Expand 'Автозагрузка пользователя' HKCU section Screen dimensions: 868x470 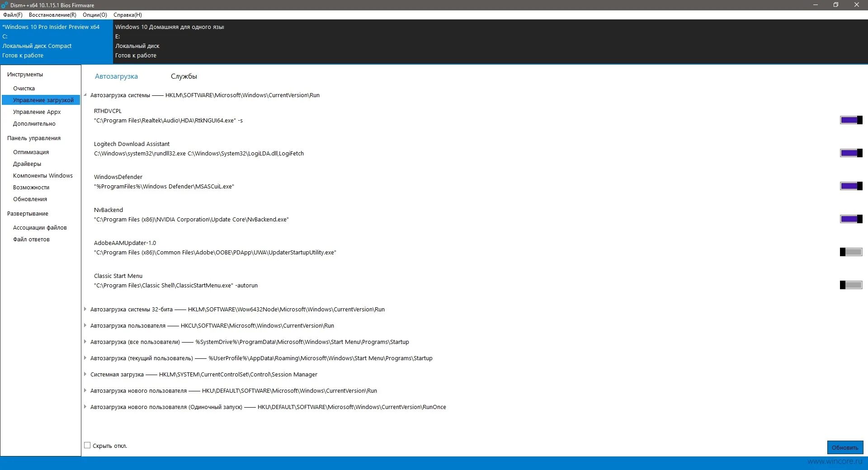coord(85,325)
